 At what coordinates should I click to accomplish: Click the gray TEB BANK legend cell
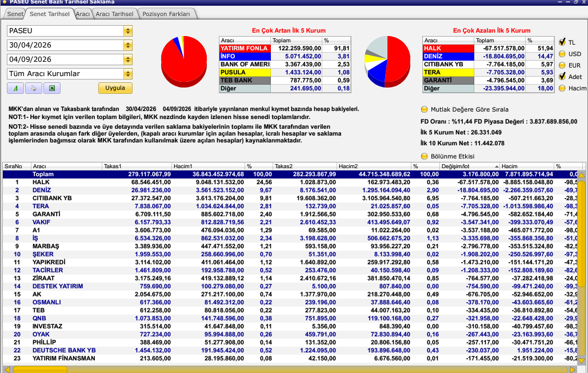tap(245, 80)
